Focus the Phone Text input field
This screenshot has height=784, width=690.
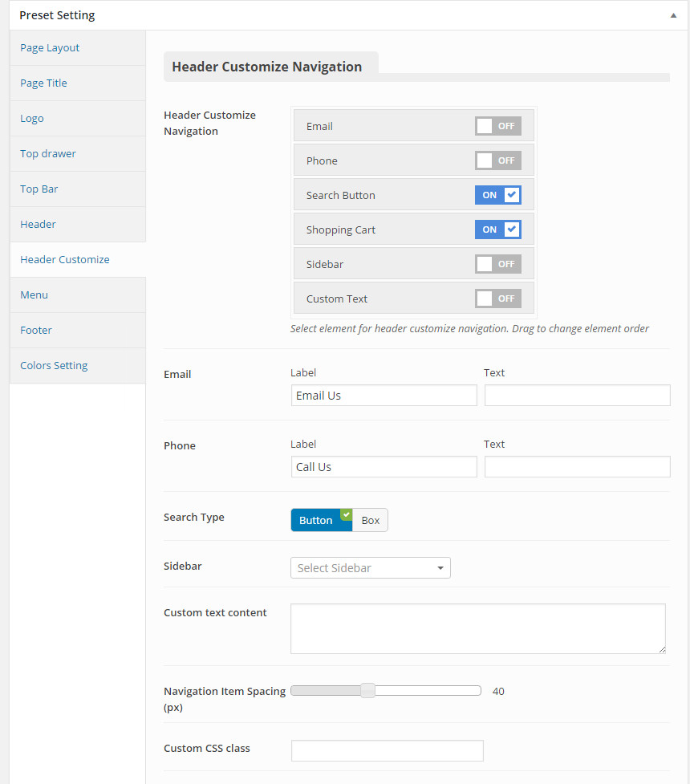click(578, 467)
